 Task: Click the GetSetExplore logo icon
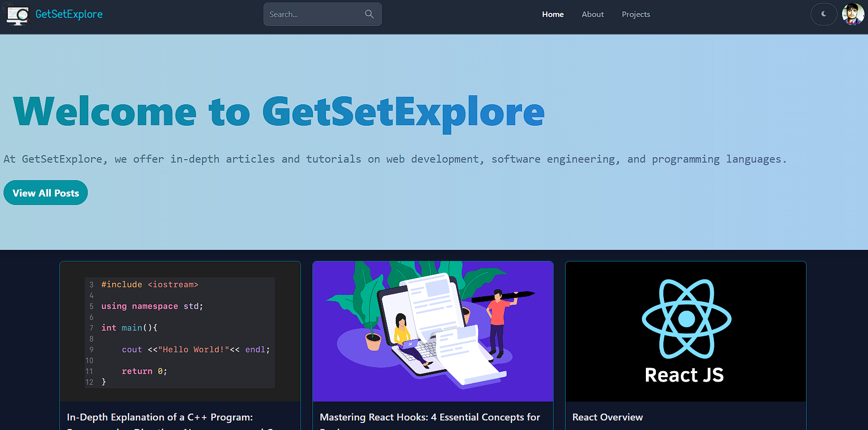click(18, 15)
